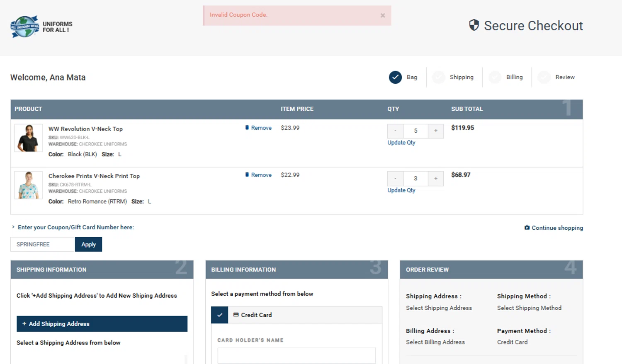Image resolution: width=622 pixels, height=364 pixels.
Task: Go to the Shipping checkout step
Action: [461, 77]
